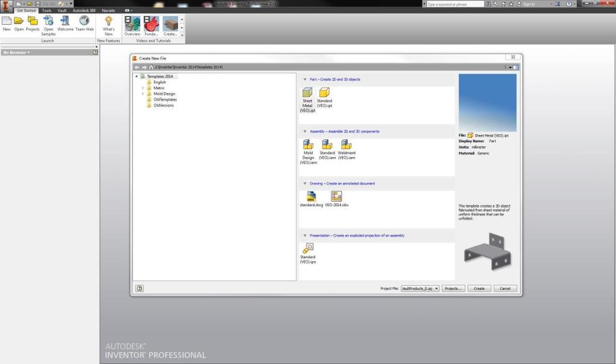Click the dialog help question mark icon
The width and height of the screenshot is (616, 364).
tap(140, 288)
